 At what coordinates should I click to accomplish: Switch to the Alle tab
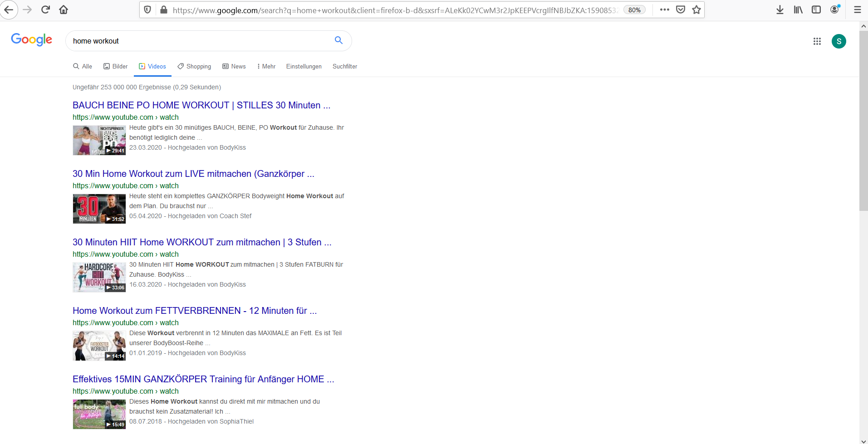(83, 66)
